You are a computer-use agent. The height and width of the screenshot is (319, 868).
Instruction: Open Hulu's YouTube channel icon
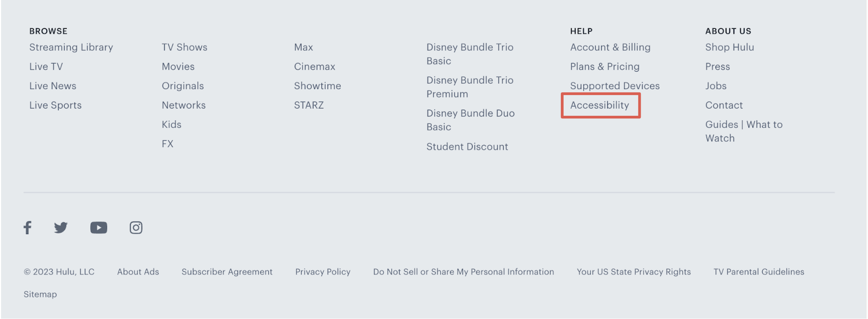point(98,227)
